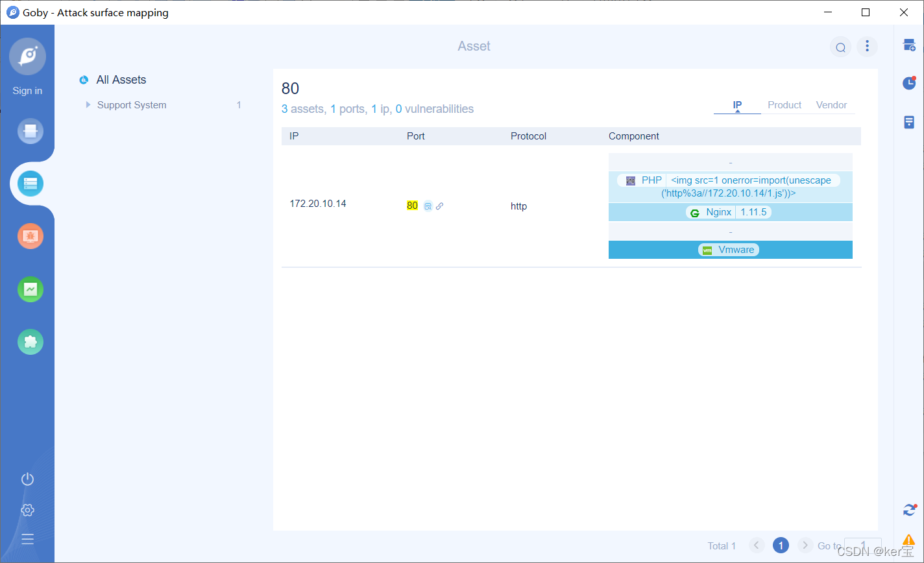Switch to the IP tab
The width and height of the screenshot is (924, 563).
737,105
